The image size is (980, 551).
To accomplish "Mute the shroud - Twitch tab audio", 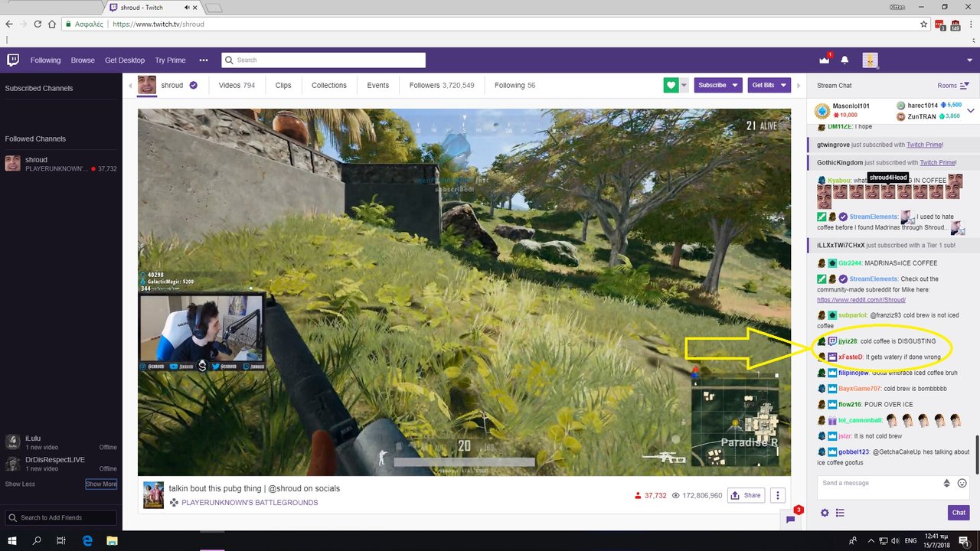I will pos(188,8).
